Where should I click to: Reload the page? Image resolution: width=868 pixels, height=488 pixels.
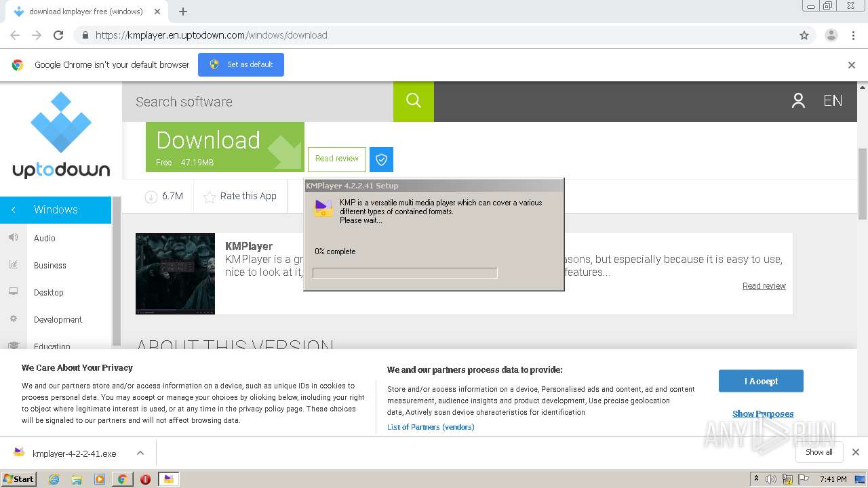[x=58, y=35]
